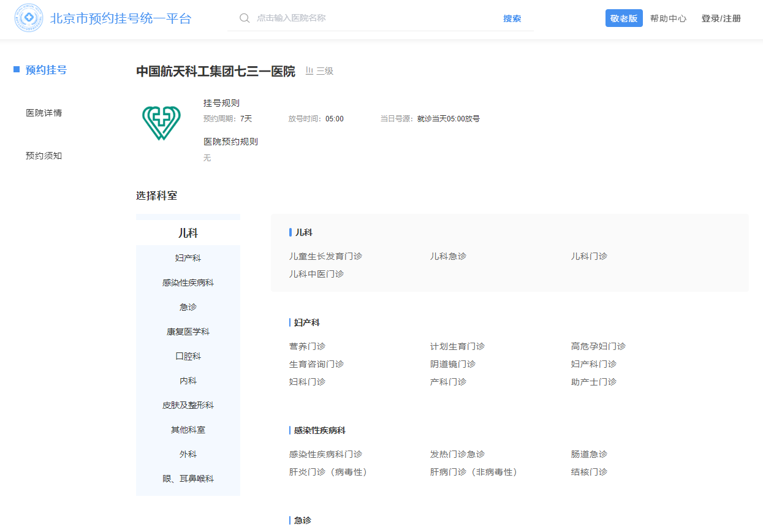Click the 三级 level icon
This screenshot has height=532, width=763.
coord(309,71)
